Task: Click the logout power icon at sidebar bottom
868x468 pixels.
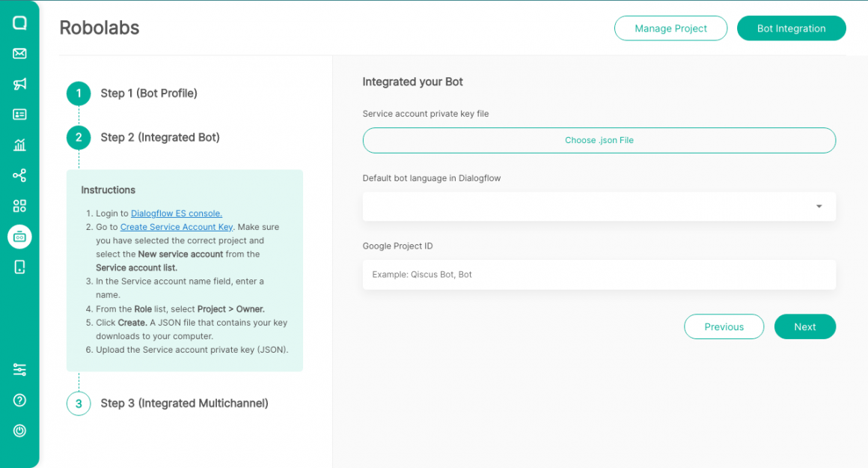Action: click(19, 430)
